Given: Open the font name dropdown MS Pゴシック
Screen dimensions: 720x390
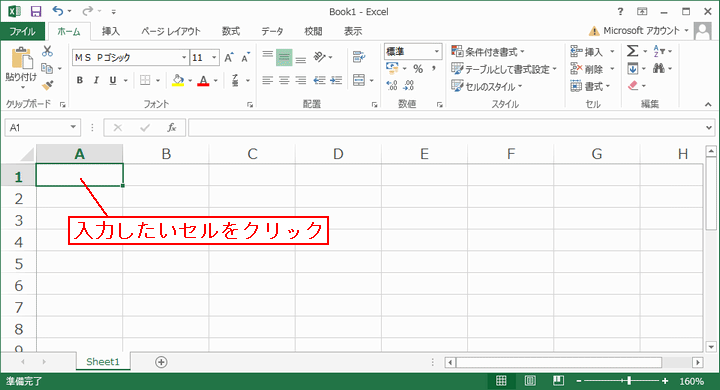Looking at the screenshot, I should click(x=184, y=57).
